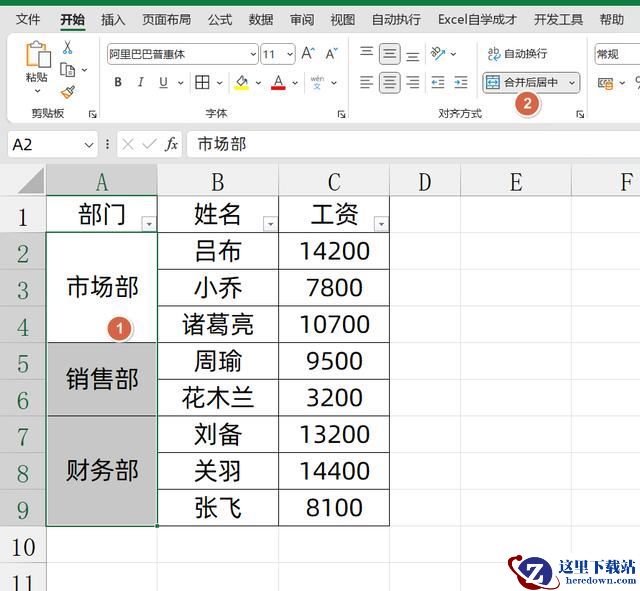Screen dimensions: 640x591
Task: Toggle Underline formatting
Action: point(163,82)
